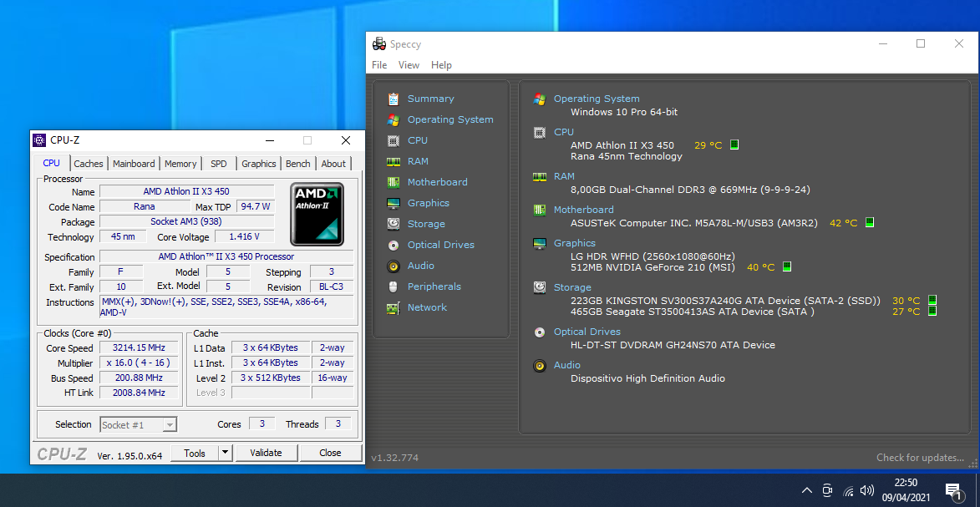Click the Core Voltage value 1.416 V
The width and height of the screenshot is (980, 507).
pos(244,236)
